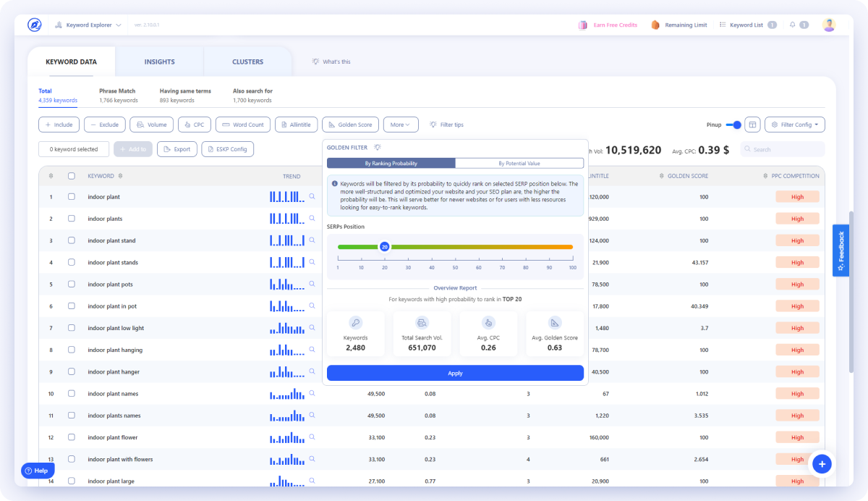Click the keyword Search input field

[780, 149]
